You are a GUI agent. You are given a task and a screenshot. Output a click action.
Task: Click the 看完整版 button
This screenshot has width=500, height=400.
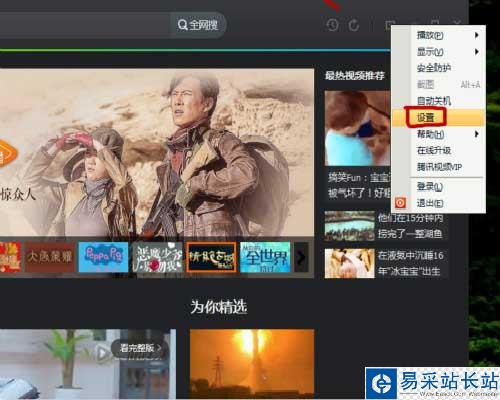(140, 348)
